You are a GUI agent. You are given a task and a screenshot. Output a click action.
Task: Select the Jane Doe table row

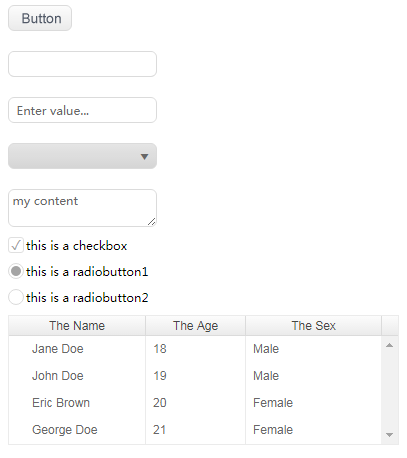coord(195,349)
